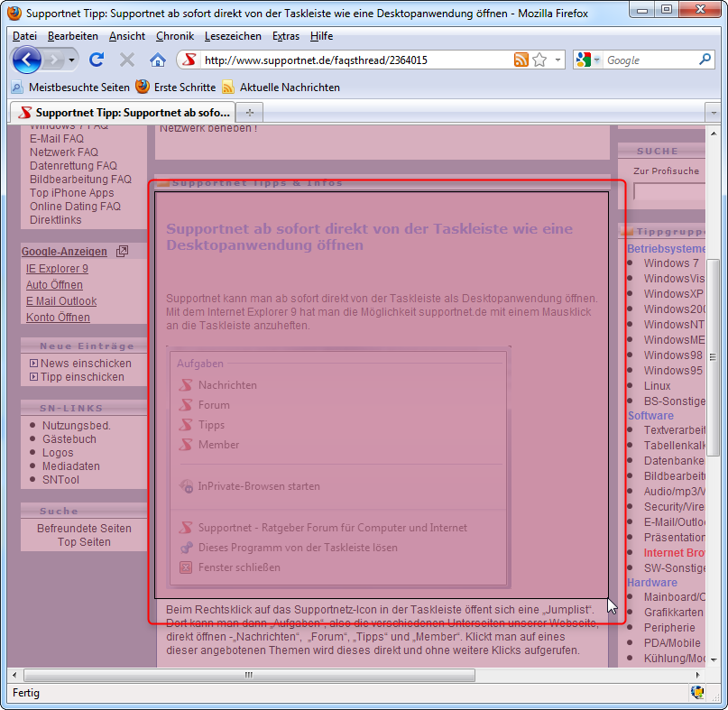Viewport: 728px width, 710px height.
Task: Click the Member jumplist entry icon
Action: coord(186,445)
